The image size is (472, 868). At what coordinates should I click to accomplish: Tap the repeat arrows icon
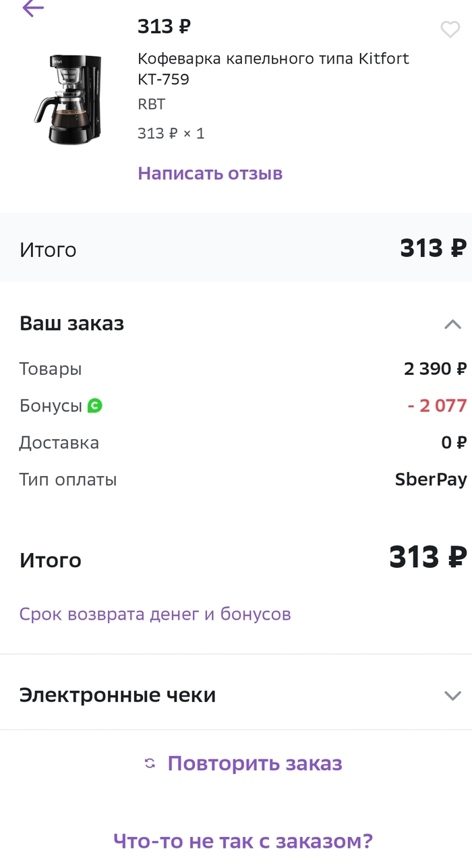click(x=150, y=763)
